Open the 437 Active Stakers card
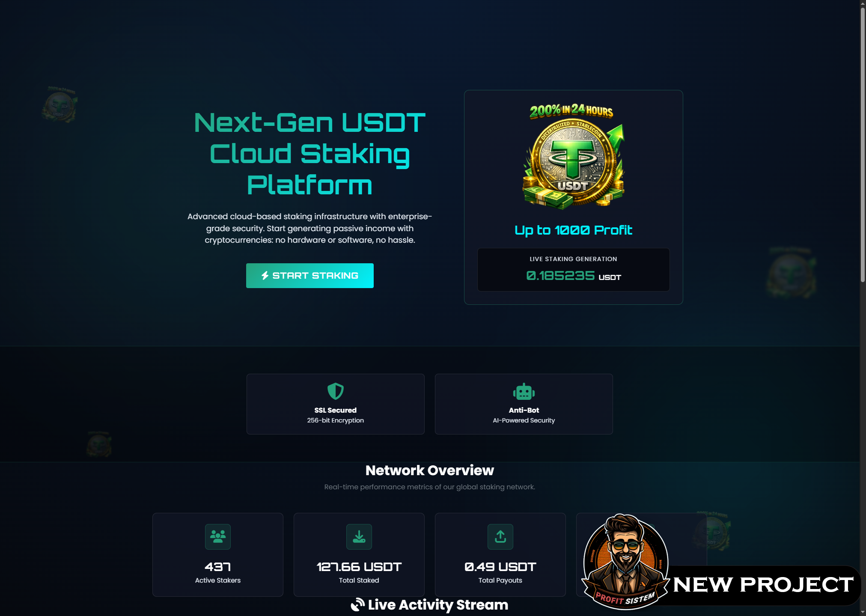This screenshot has width=866, height=616. click(218, 554)
